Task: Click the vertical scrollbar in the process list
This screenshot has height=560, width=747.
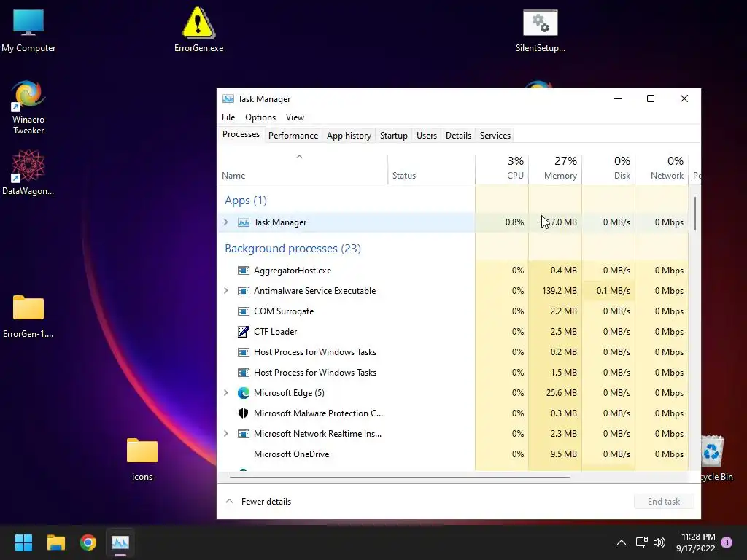Action: (695, 214)
